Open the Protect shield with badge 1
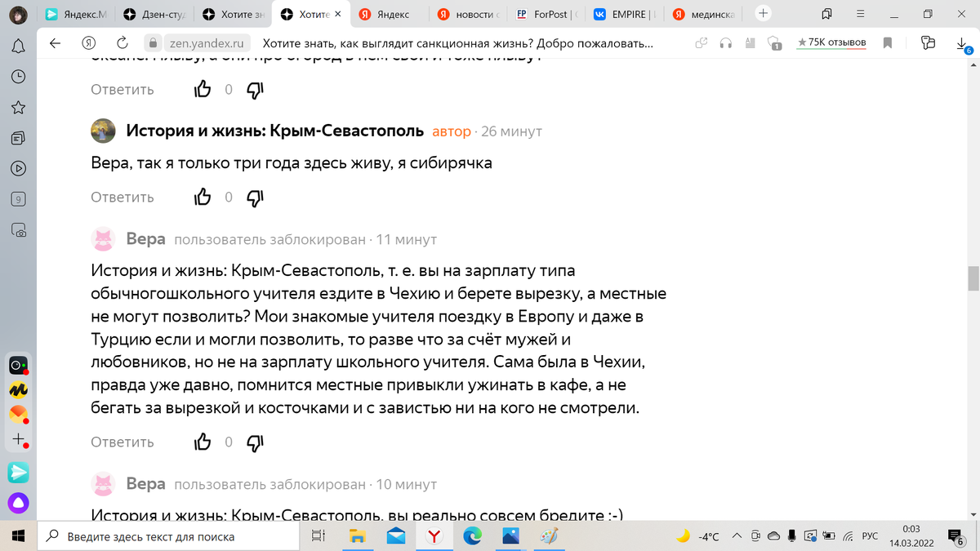Screen dimensions: 980x551 (773, 42)
